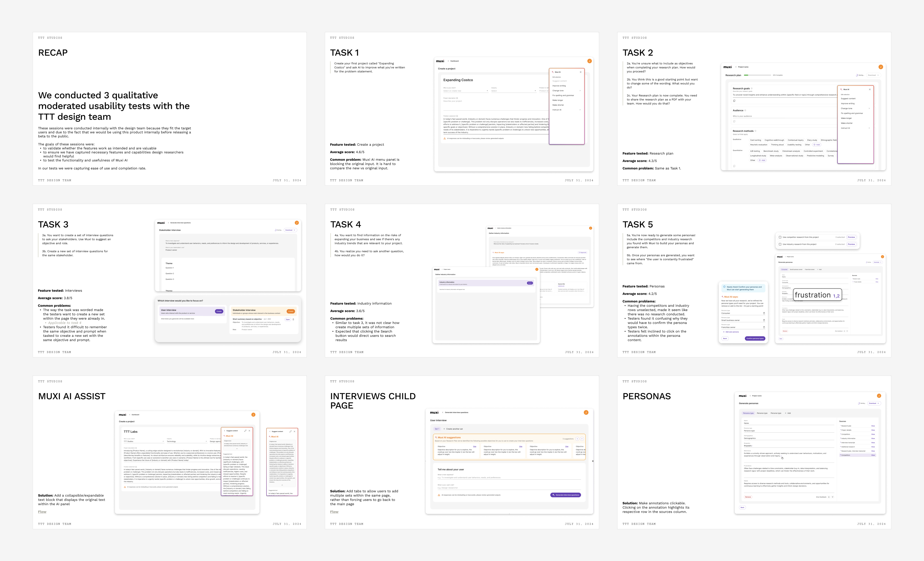Select Improve writing in Task 1 Muxi AI menu
Image resolution: width=924 pixels, height=561 pixels.
coord(559,86)
